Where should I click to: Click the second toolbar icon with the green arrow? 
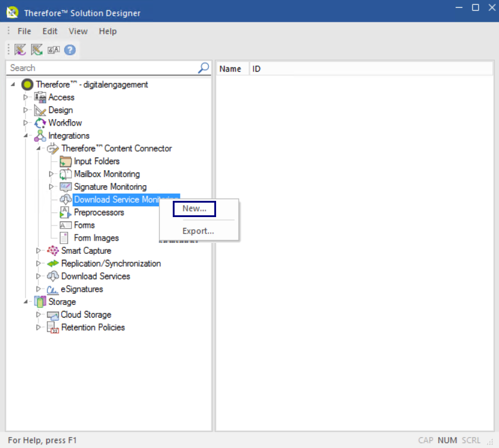[x=37, y=49]
